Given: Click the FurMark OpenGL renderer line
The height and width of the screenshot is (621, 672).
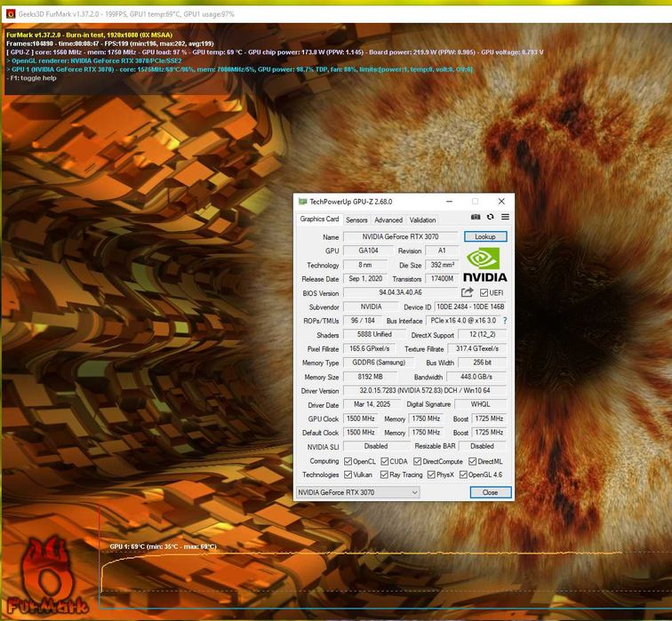Looking at the screenshot, I should coord(94,60).
